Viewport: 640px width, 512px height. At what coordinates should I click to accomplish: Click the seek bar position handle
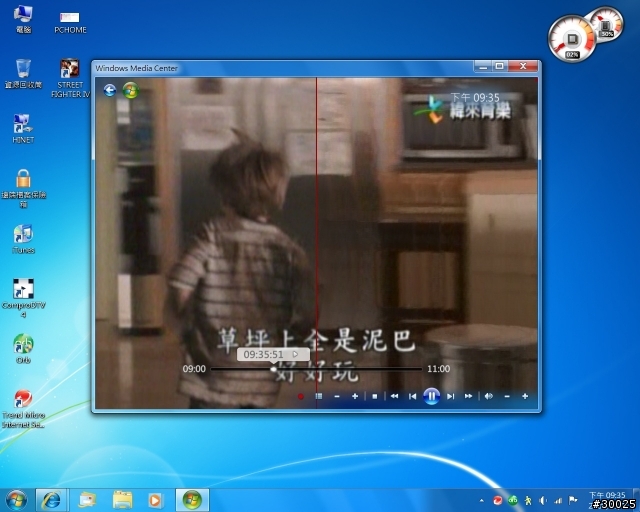(x=273, y=369)
